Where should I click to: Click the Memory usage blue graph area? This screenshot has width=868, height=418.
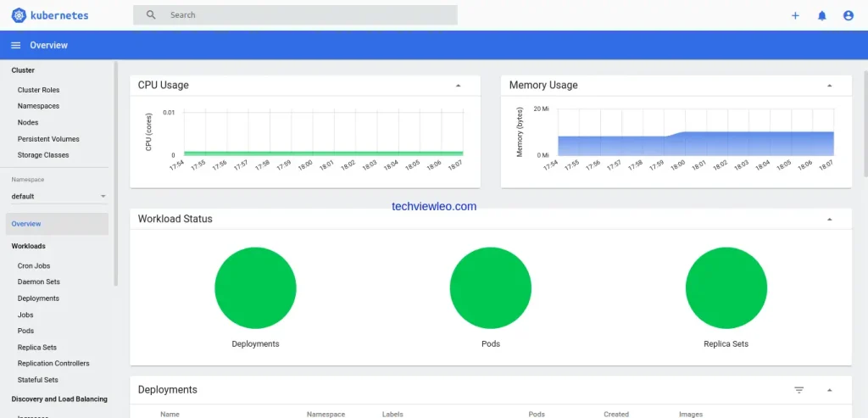[x=696, y=144]
